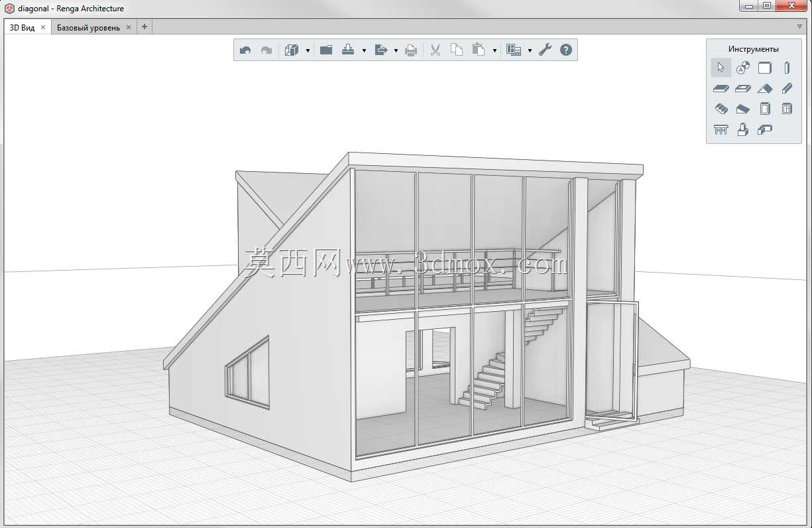Click the 3D view cube icon

292,50
